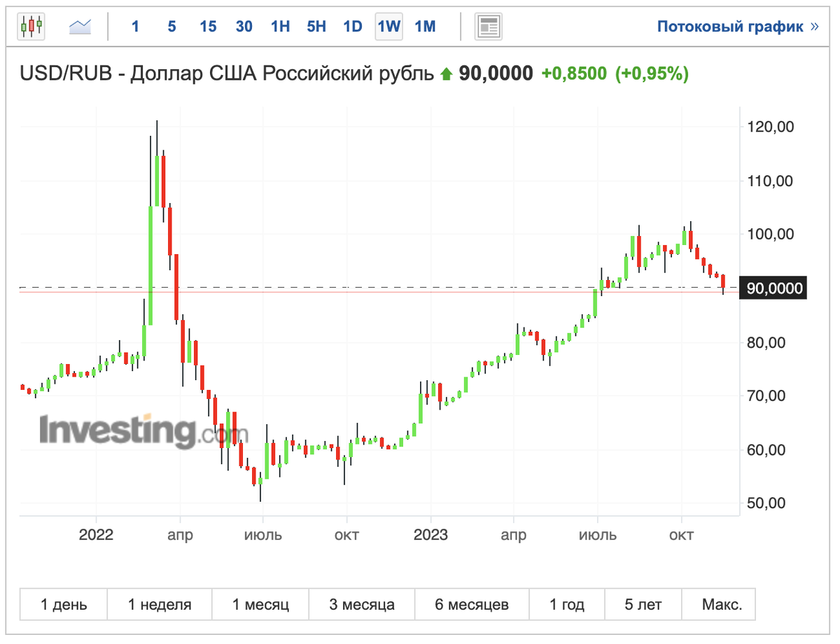This screenshot has height=644, width=840.
Task: Click the (+0,95%) percent change
Action: click(652, 73)
